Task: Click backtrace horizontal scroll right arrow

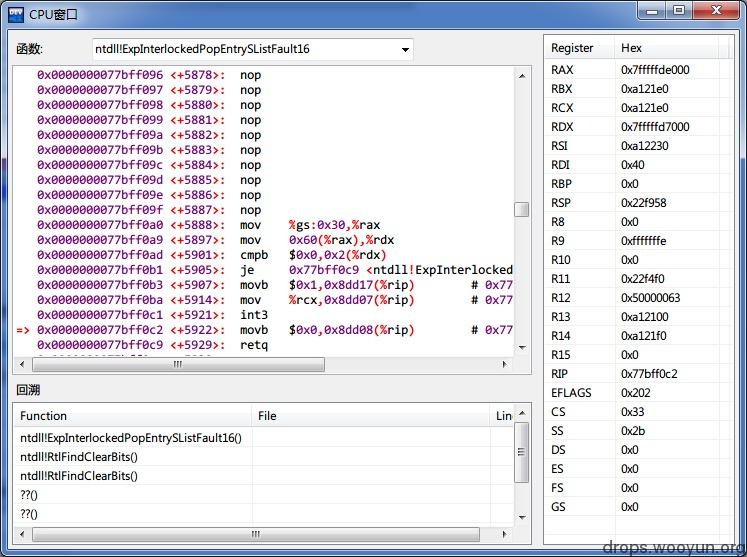Action: (505, 534)
